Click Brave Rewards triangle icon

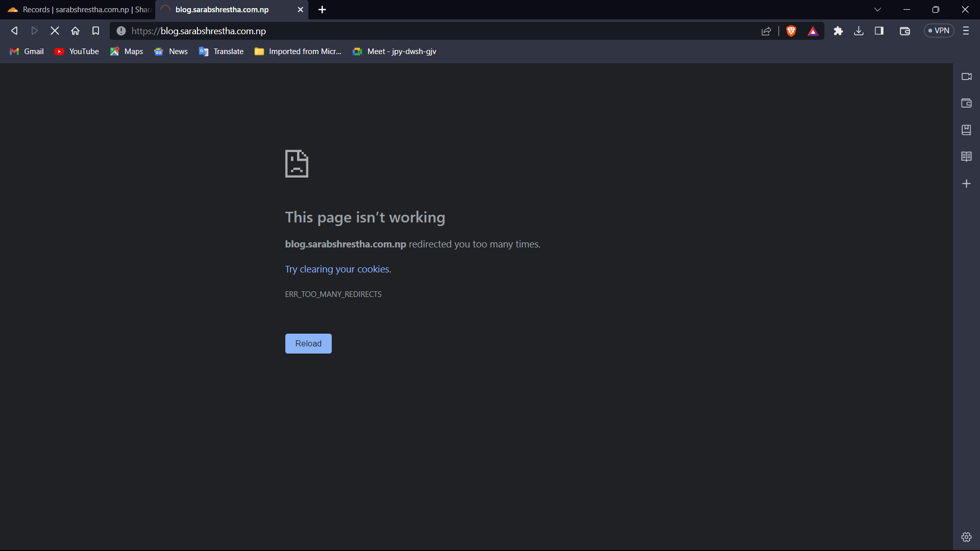pyautogui.click(x=813, y=31)
